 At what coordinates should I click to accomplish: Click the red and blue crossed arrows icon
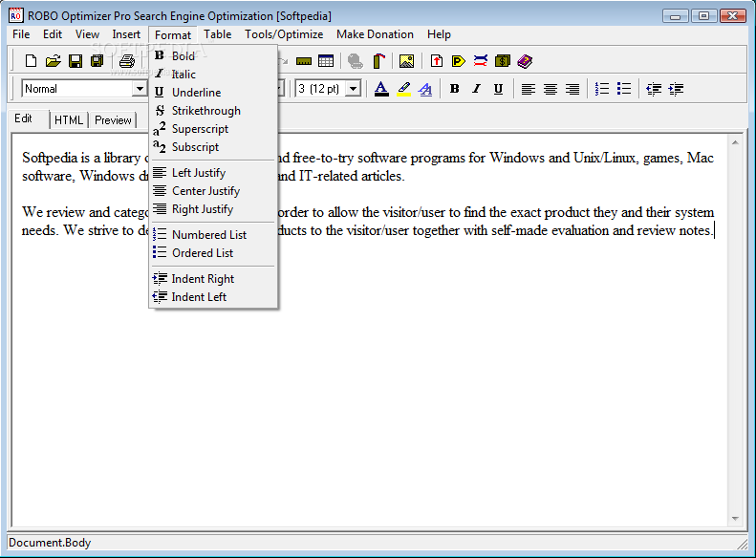[481, 61]
